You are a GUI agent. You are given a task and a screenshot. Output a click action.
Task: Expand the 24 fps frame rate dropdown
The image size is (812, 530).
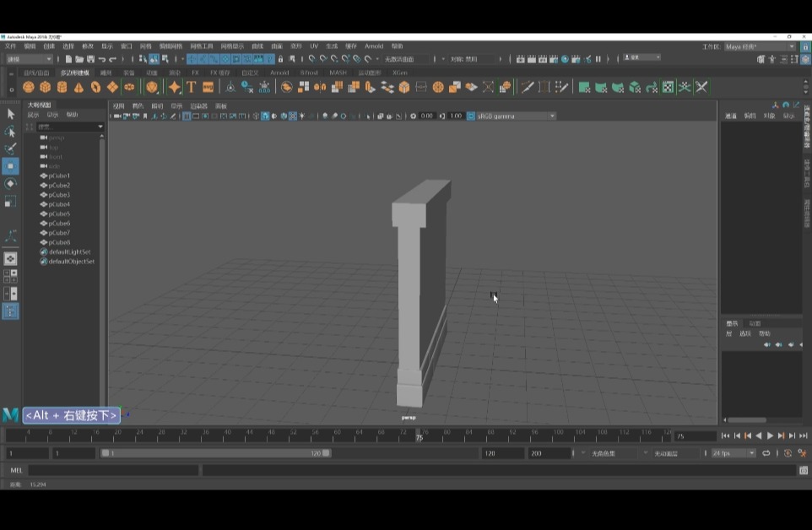pyautogui.click(x=733, y=453)
